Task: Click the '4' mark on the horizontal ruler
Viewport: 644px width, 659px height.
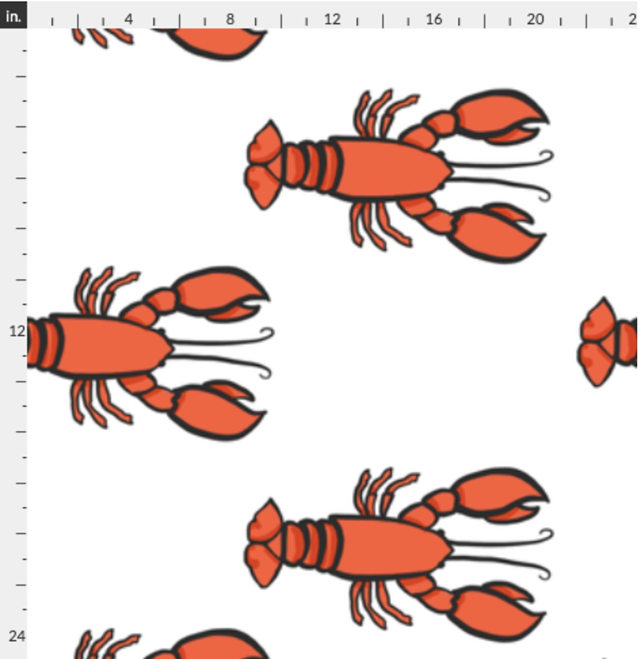Action: [x=128, y=20]
